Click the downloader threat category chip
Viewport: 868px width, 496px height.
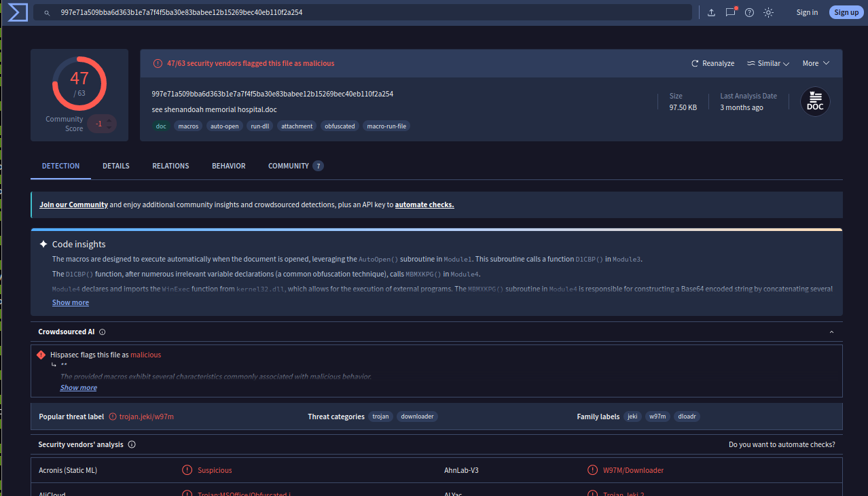(x=417, y=417)
